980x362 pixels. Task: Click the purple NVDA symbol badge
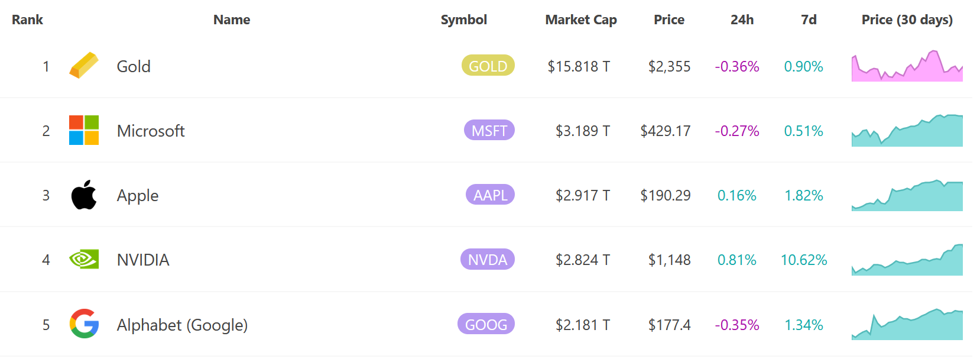click(487, 259)
